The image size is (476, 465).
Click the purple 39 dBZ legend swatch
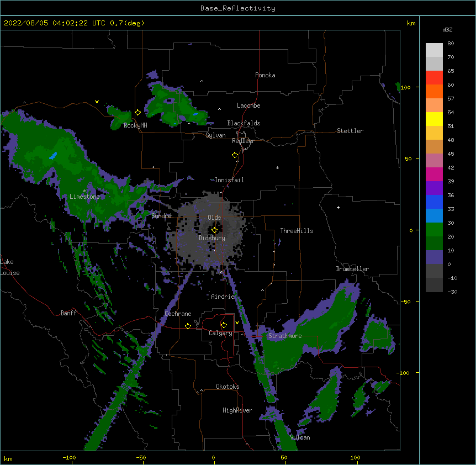[x=434, y=188]
